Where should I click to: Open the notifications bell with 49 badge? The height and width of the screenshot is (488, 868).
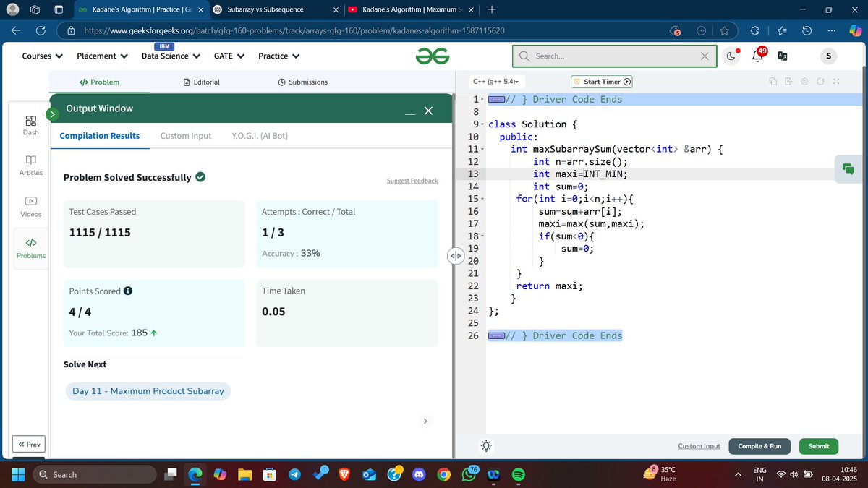point(759,56)
